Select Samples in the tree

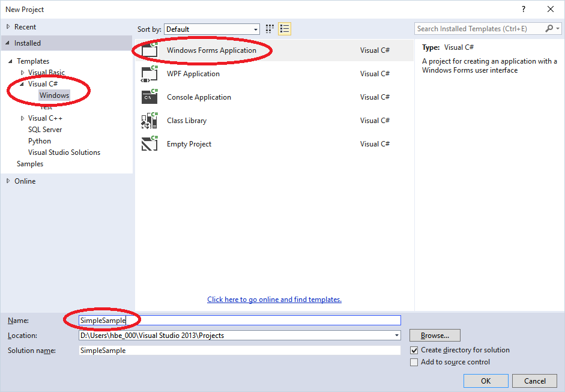pyautogui.click(x=30, y=164)
